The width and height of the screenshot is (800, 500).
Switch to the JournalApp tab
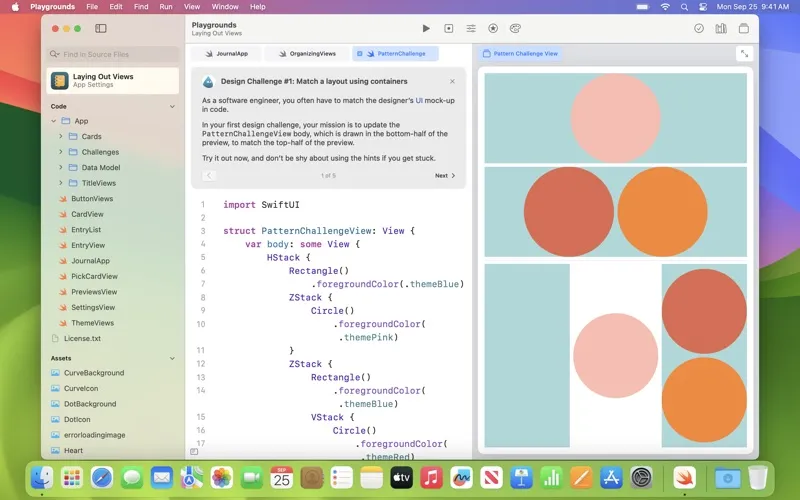click(227, 54)
